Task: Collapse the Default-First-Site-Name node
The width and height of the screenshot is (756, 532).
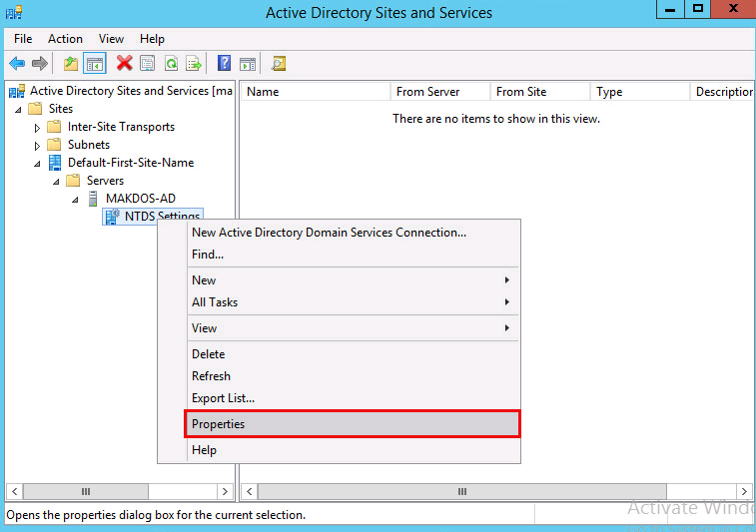Action: [x=37, y=164]
